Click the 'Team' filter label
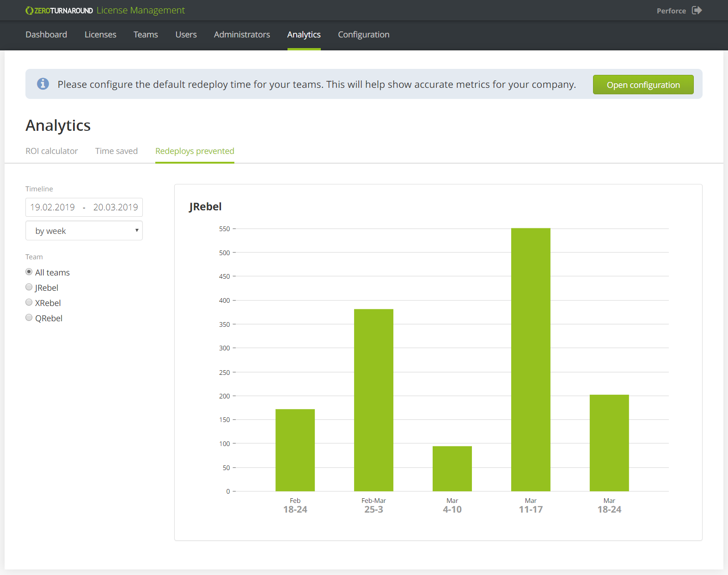 (34, 257)
